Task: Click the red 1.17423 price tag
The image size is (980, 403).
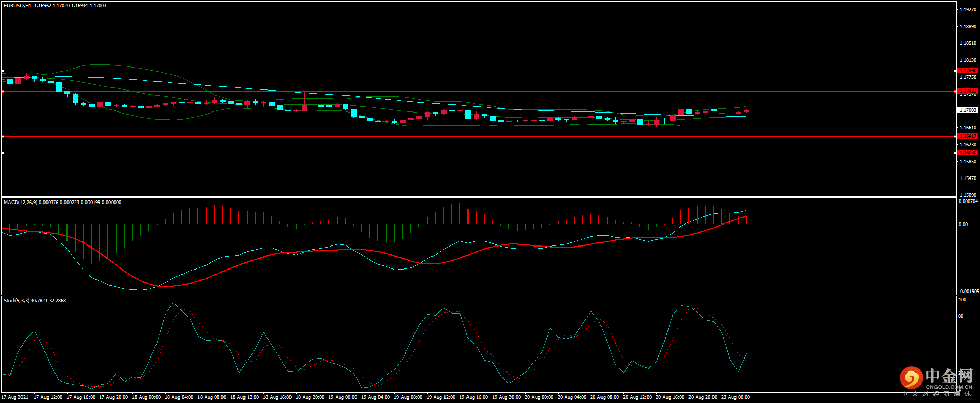Action: [x=967, y=91]
